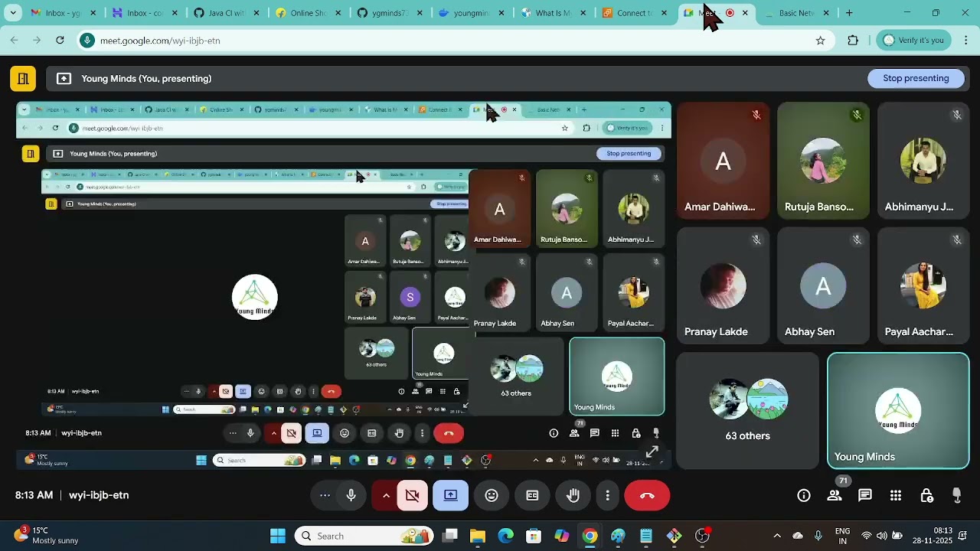Screen dimensions: 980x551
Task: Open Microsoft Store from the taskbar
Action: tap(534, 536)
